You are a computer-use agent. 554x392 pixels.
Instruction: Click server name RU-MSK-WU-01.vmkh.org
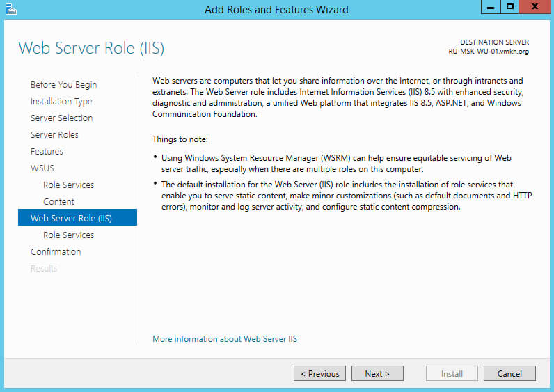489,52
